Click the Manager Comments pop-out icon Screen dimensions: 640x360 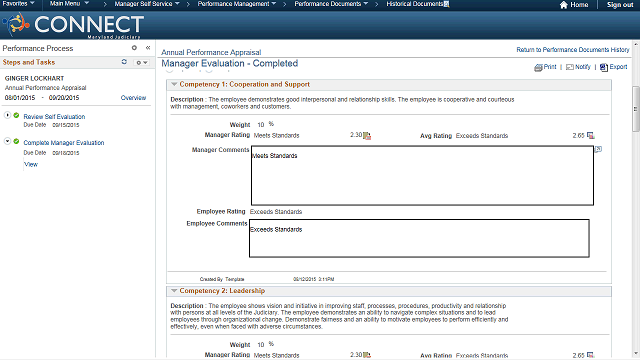click(x=598, y=149)
